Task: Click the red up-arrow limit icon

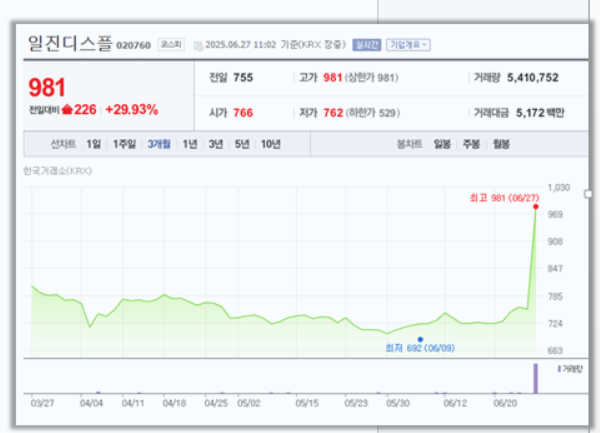Action: (67, 109)
